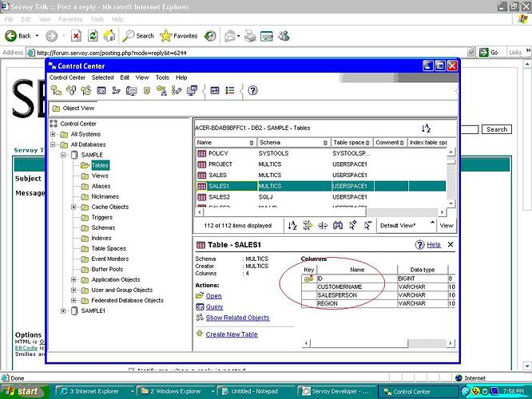Screen dimensions: 532x399
Task: Open the Tools menu in Control Center
Action: [x=162, y=77]
